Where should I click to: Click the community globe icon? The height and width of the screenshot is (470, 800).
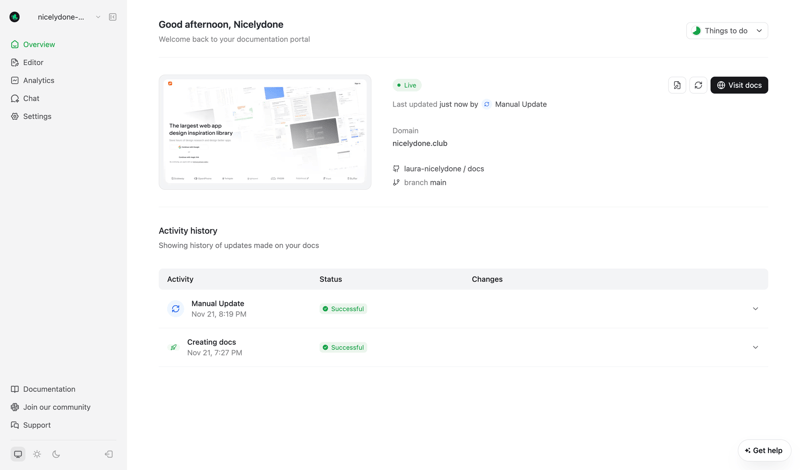tap(15, 407)
